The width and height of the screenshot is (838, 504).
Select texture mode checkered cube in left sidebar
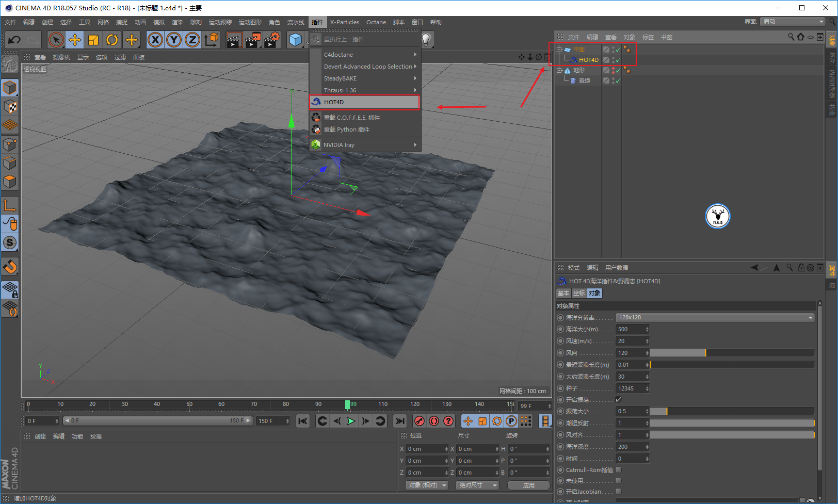[10, 107]
